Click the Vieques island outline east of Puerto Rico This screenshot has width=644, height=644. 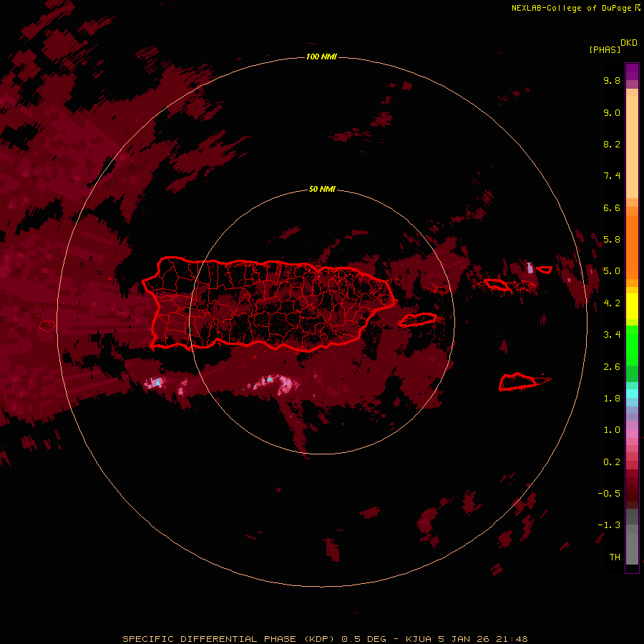[x=418, y=320]
